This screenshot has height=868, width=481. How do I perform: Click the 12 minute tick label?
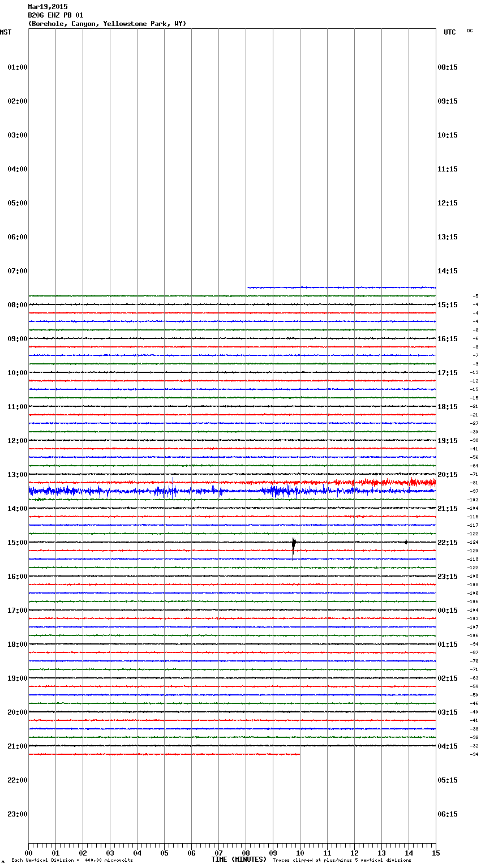click(x=354, y=853)
